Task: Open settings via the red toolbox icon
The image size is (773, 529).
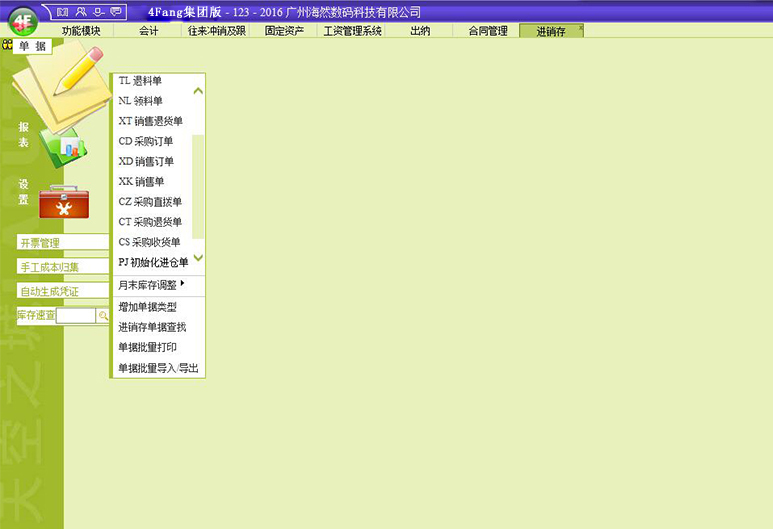Action: pyautogui.click(x=63, y=203)
